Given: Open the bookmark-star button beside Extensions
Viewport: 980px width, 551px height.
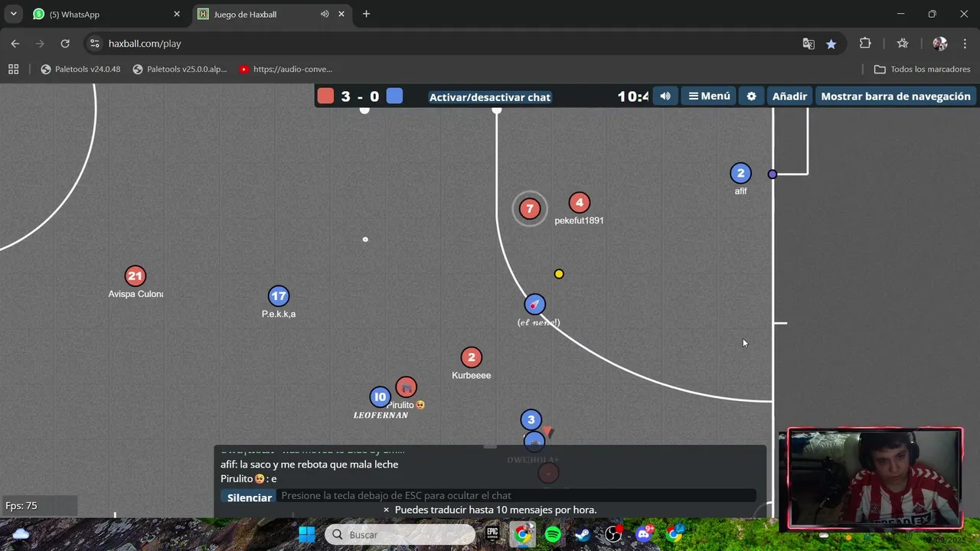Looking at the screenshot, I should coord(903,44).
